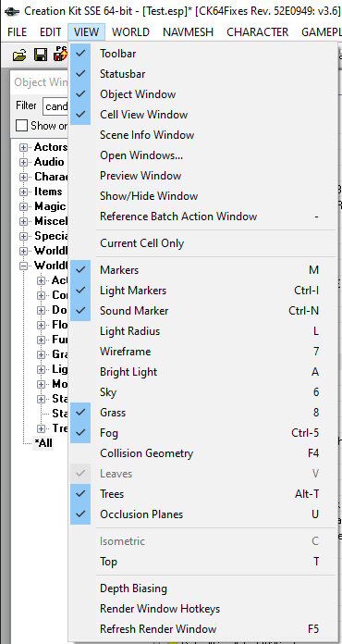
Task: Choose Scene Info Window menu entry
Action: [203, 135]
